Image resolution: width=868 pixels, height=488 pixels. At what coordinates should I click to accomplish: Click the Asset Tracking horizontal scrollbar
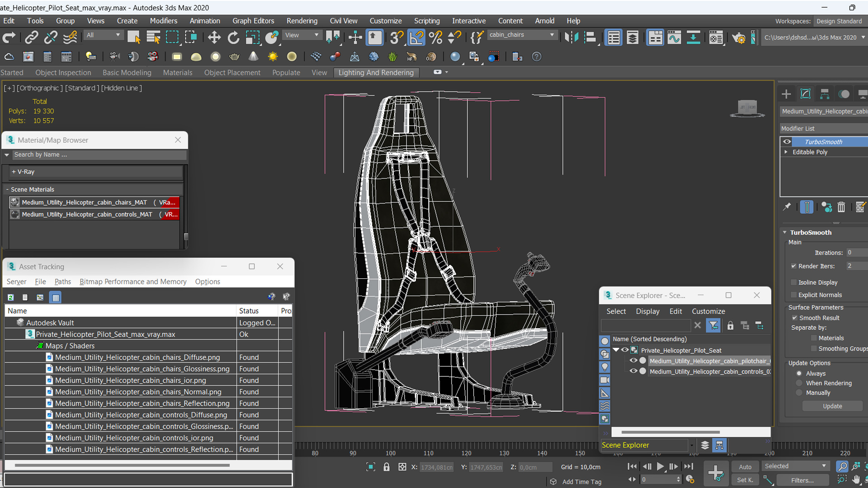[x=122, y=465]
